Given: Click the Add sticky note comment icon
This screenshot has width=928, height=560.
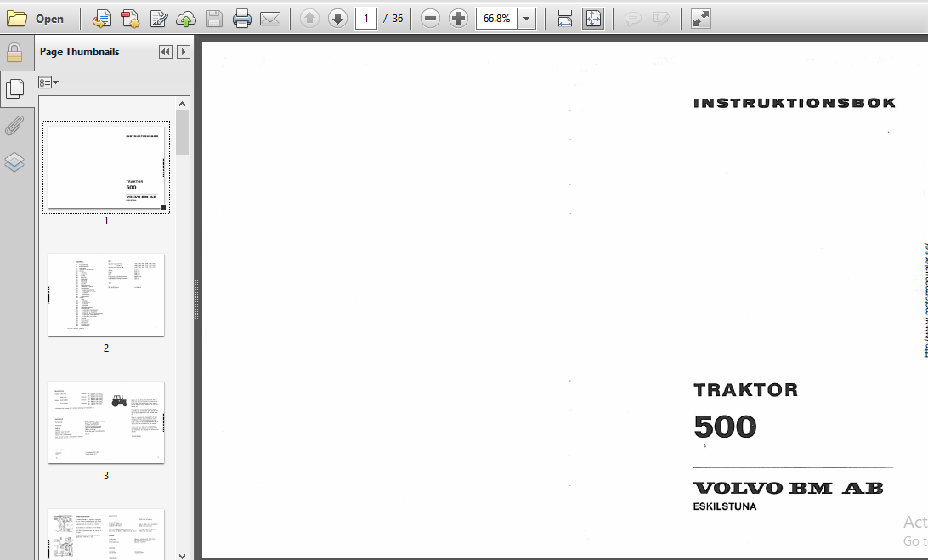Looking at the screenshot, I should coord(632,19).
